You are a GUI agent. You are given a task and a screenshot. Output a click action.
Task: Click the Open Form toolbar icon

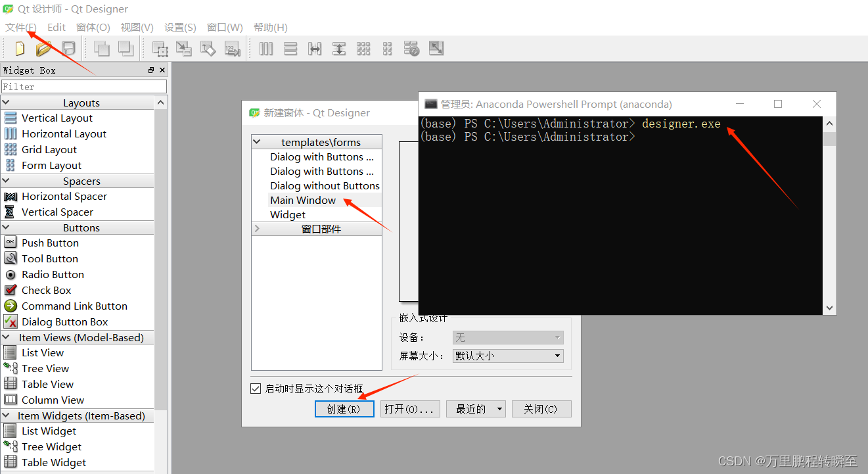click(x=43, y=48)
